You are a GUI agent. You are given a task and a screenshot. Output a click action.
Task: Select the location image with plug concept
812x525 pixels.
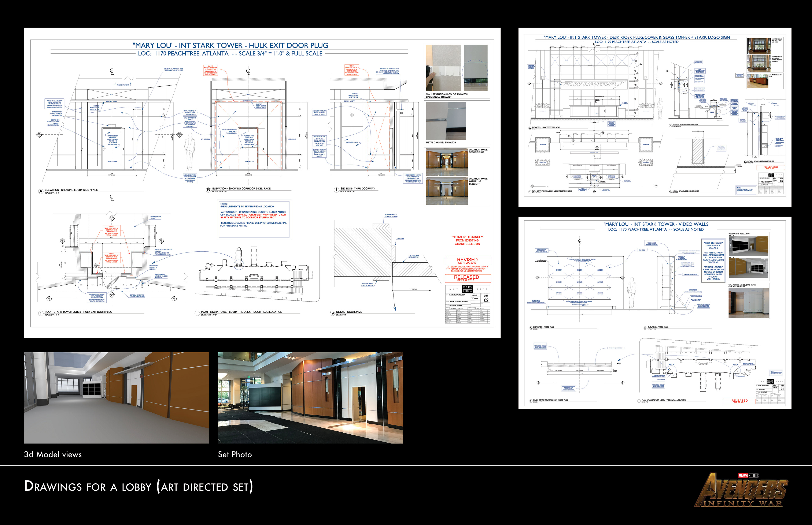447,191
